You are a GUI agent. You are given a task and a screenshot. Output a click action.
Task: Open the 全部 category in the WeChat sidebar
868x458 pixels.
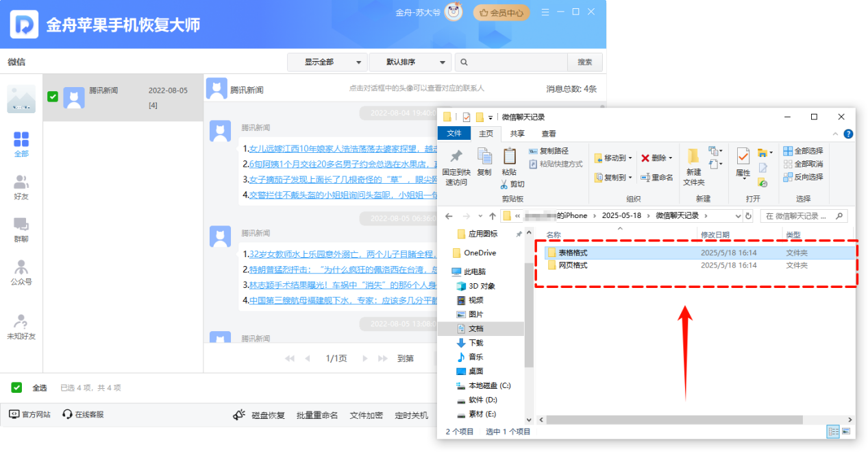pyautogui.click(x=21, y=145)
